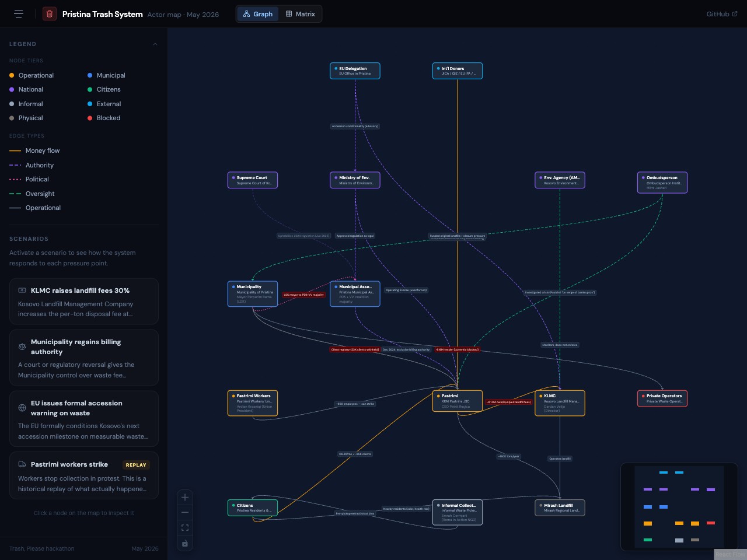Click the Blocked red tier dot
Screen dimensions: 747x560
point(90,118)
